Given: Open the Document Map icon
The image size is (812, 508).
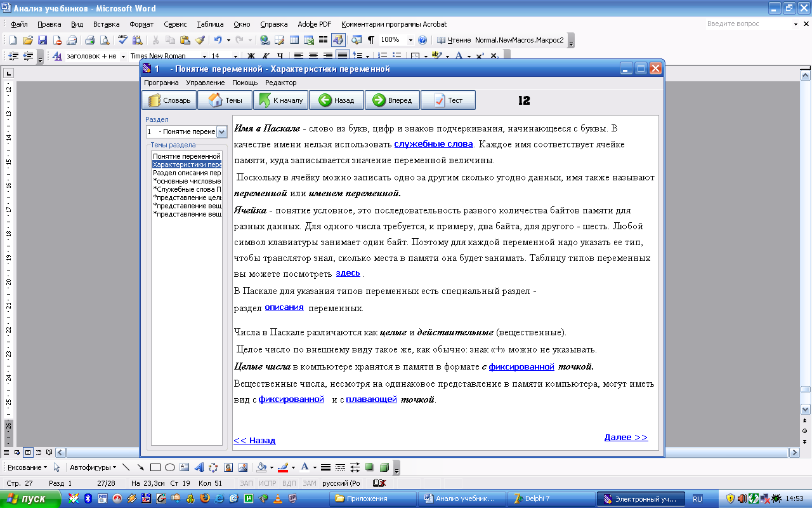Looking at the screenshot, I should point(357,40).
